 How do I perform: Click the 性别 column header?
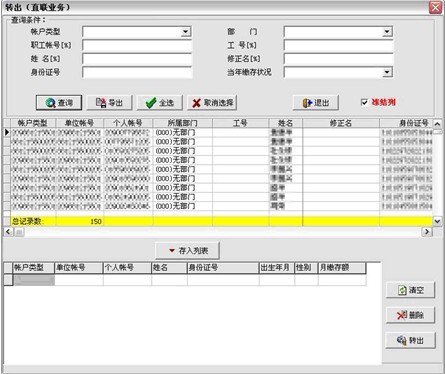pos(306,268)
